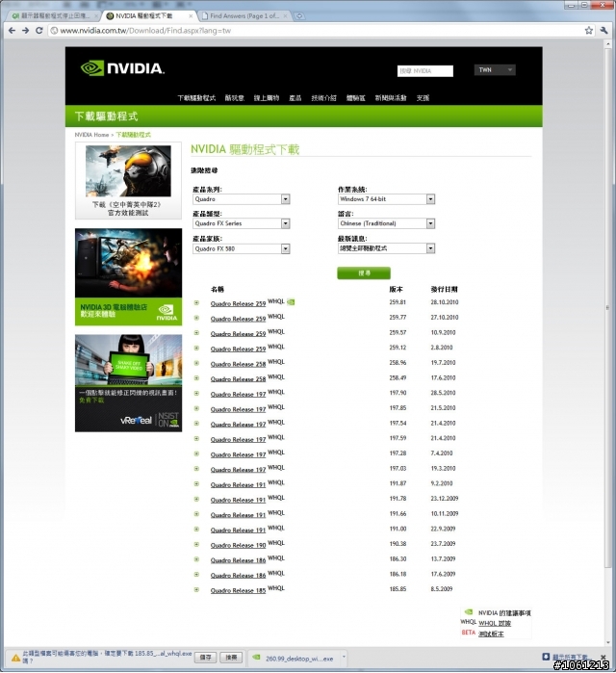Viewport: 616px width, 673px height.
Task: Open 260.99 desktop download item arrow
Action: 344,658
